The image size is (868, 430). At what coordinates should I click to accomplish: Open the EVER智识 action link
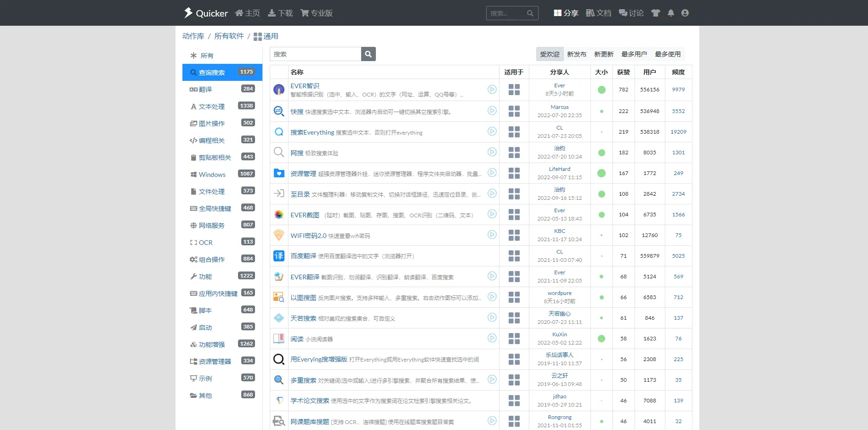(305, 86)
